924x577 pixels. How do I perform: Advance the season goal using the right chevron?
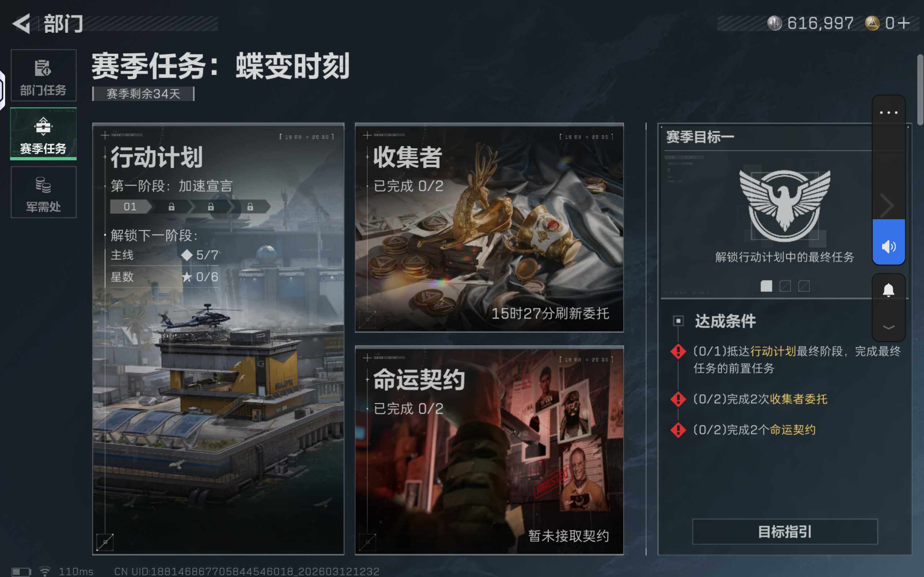[x=886, y=205]
